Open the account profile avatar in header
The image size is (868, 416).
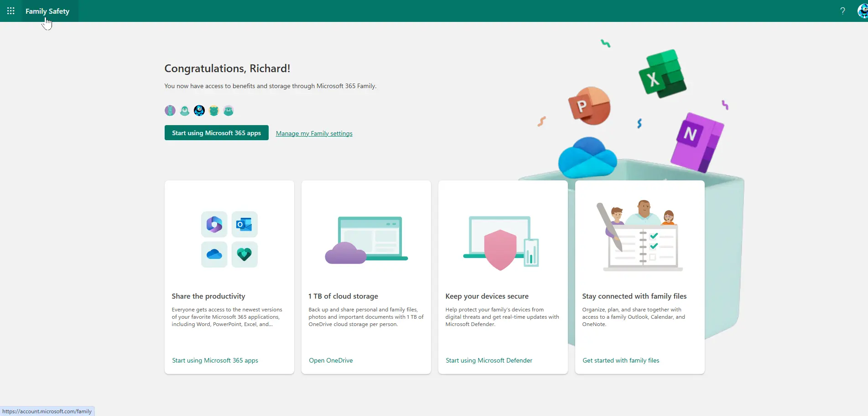pyautogui.click(x=863, y=11)
